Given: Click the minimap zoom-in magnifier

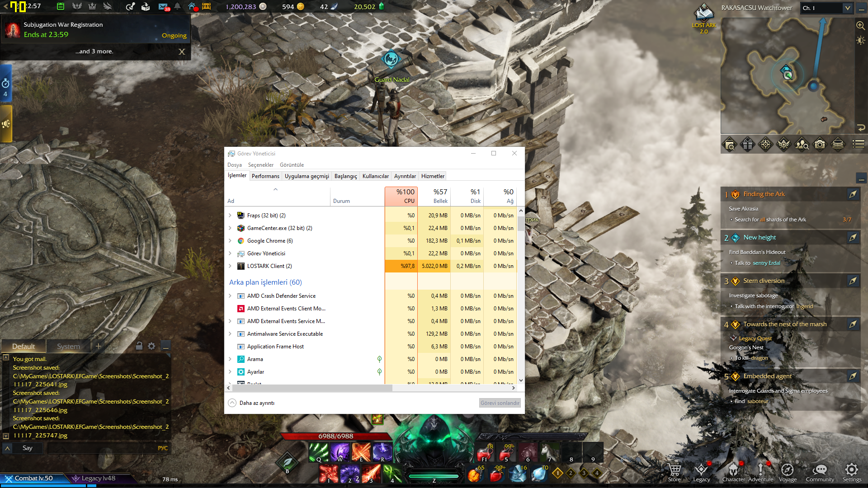Looking at the screenshot, I should pyautogui.click(x=860, y=26).
